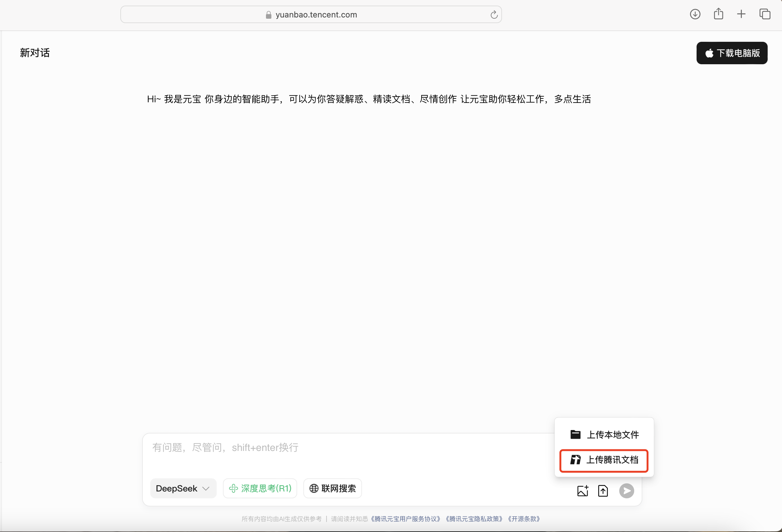Screen dimensions: 782x532
Task: Choose 上传腾讯文档 menu option
Action: [x=604, y=460]
